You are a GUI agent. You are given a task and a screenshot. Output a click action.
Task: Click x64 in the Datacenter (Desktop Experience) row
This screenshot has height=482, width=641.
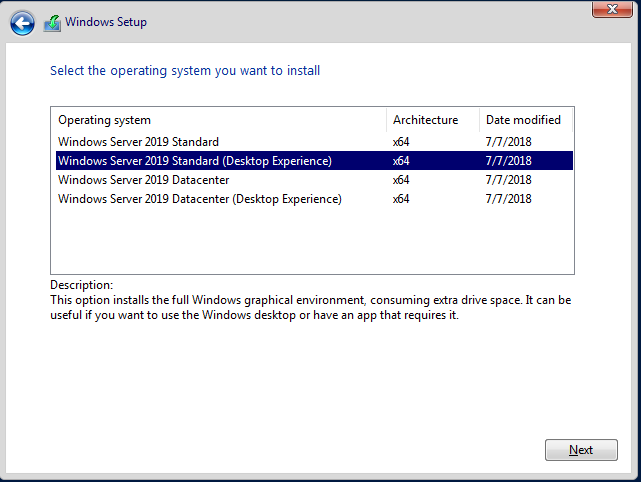tap(401, 199)
